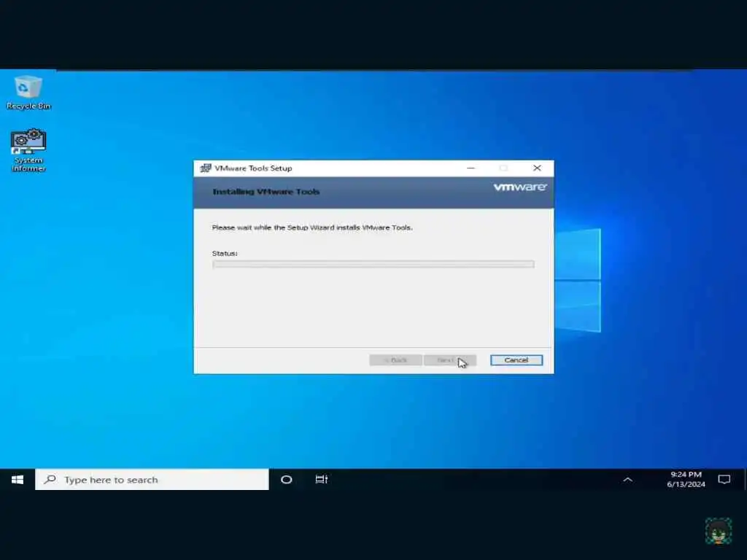The width and height of the screenshot is (747, 560).
Task: Open the Windows Start menu
Action: pos(18,480)
